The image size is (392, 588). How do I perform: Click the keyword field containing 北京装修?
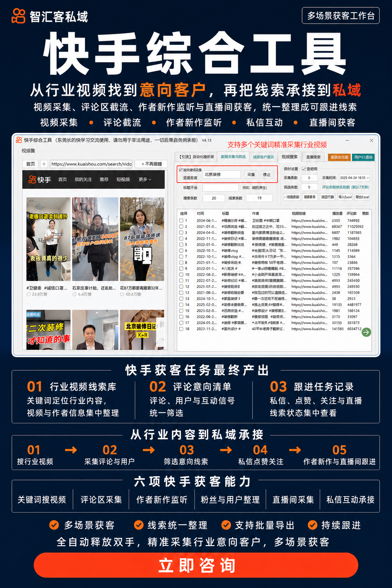(222, 175)
